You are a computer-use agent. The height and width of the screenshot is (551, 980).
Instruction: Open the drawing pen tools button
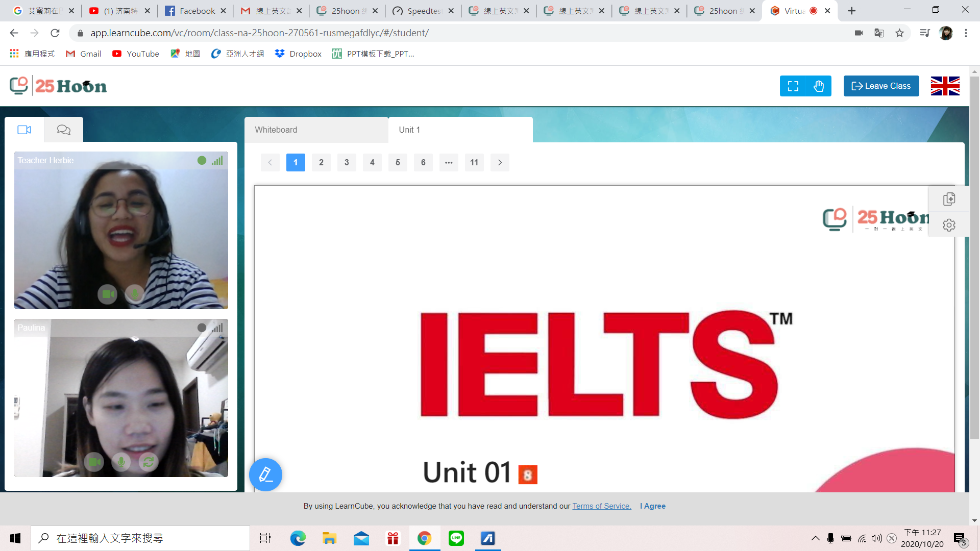pos(265,474)
